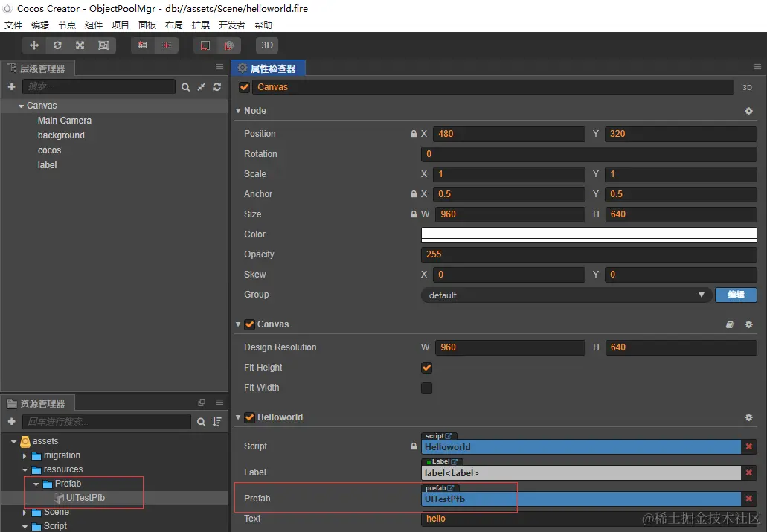
Task: Expand the migration folder
Action: 25,455
